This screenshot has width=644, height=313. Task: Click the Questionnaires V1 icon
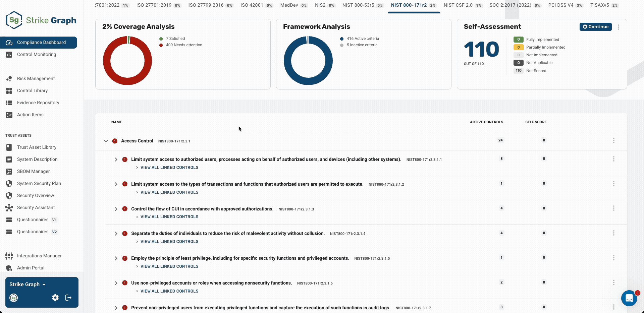9,220
